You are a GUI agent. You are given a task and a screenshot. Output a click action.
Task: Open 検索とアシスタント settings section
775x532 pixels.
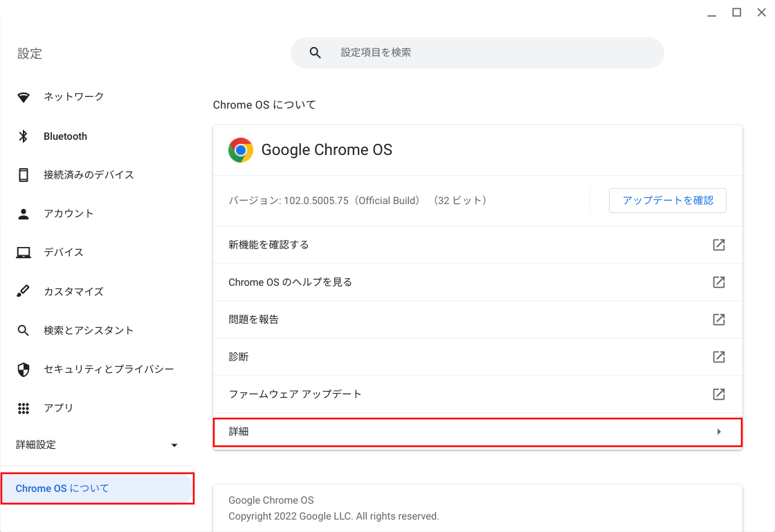(89, 330)
